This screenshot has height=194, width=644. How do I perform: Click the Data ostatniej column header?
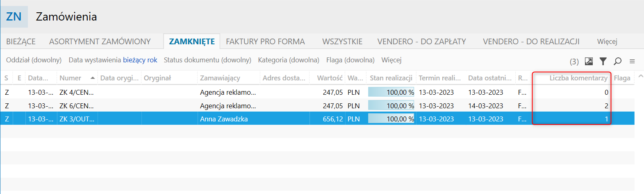coord(490,78)
